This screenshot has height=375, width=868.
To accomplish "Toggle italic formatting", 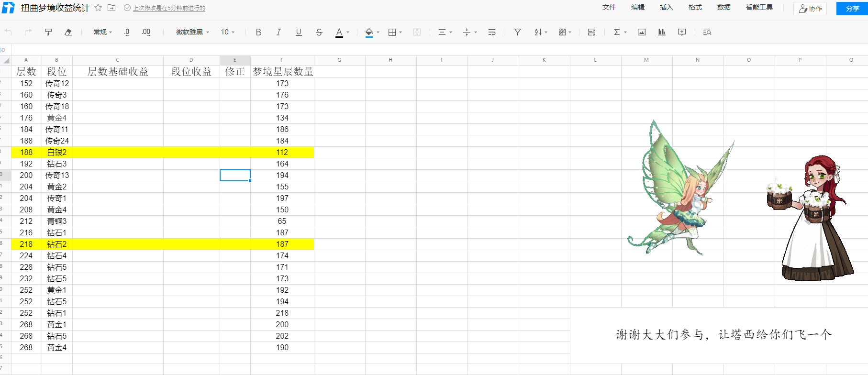I will [278, 32].
